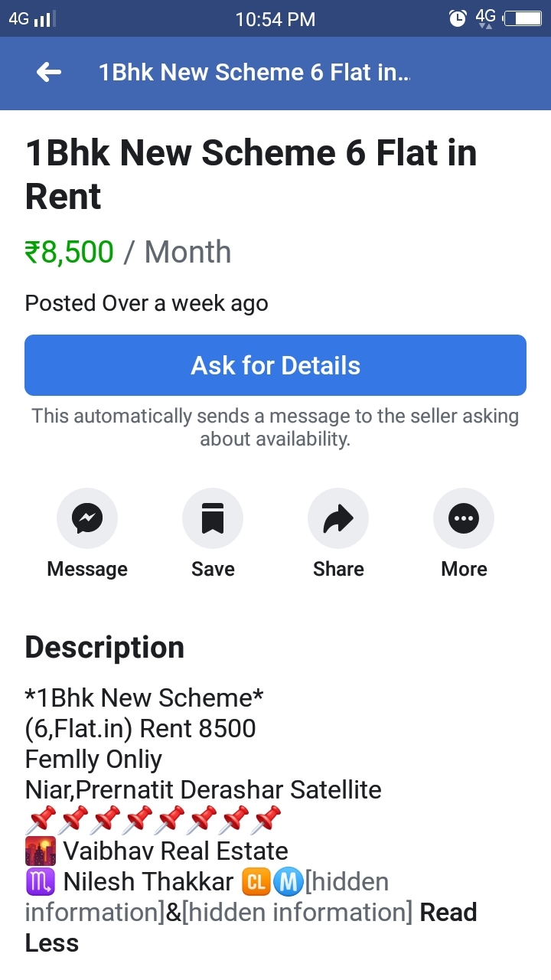Viewport: 551px width, 980px height.
Task: Tap the Share label
Action: pos(338,569)
